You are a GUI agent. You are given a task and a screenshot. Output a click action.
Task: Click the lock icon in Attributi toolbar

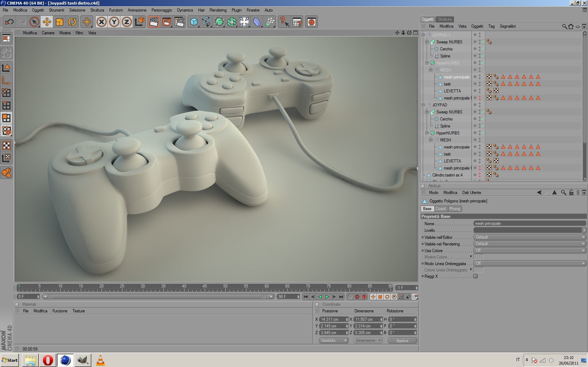click(571, 193)
